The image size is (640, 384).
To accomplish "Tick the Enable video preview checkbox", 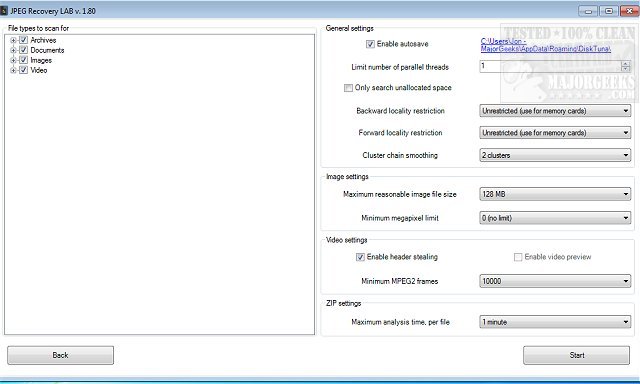I will coord(518,257).
